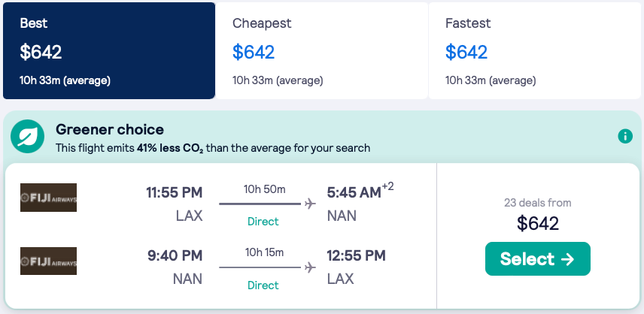Click the 5:45 AM NAN arrival time
This screenshot has height=314, width=644.
tap(354, 193)
